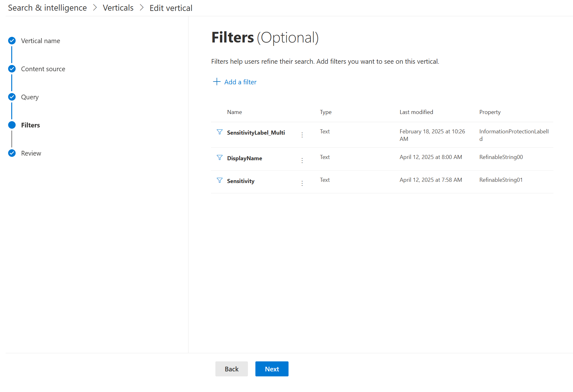
Task: Click the Query step checkmark icon
Action: click(x=12, y=97)
